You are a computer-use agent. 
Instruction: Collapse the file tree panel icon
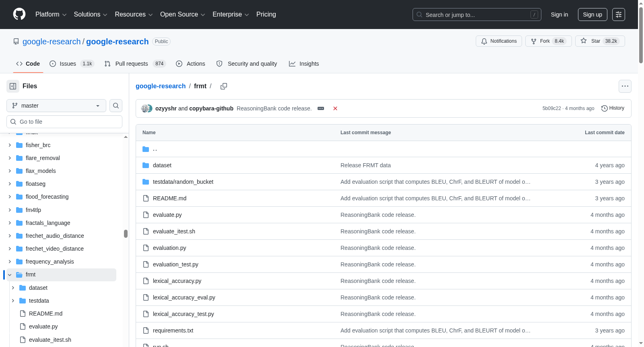tap(13, 86)
